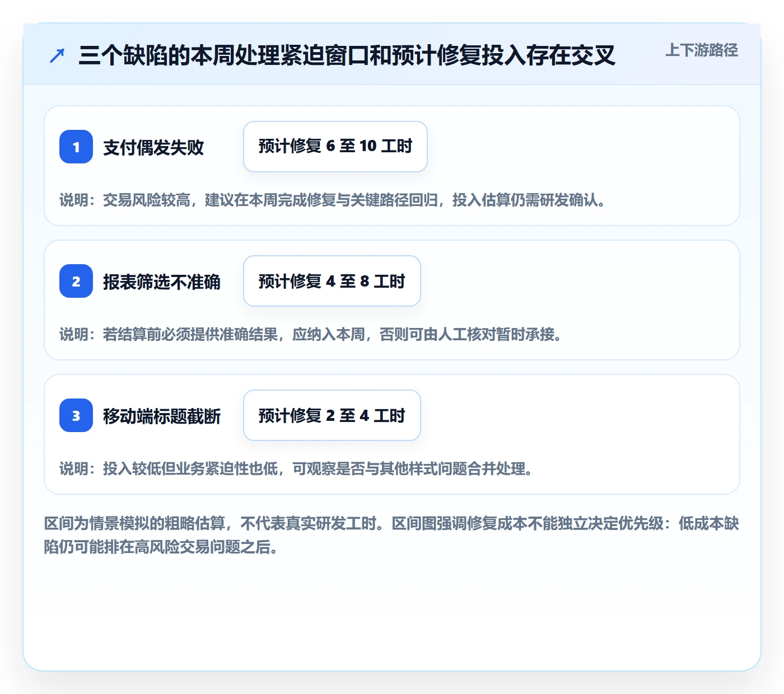This screenshot has width=784, height=694.
Task: Click the arrow icon beside the card title
Action: [57, 55]
